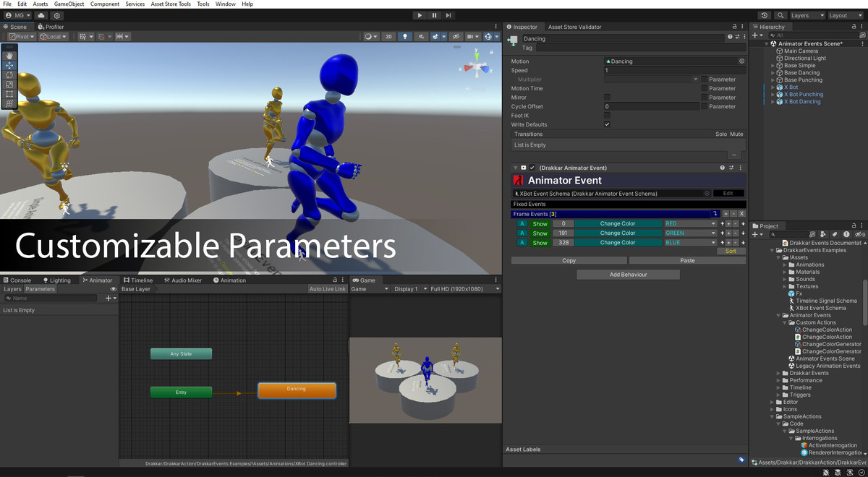Open Animator Events Scene asset in Project
The height and width of the screenshot is (477, 868).
[x=825, y=358]
